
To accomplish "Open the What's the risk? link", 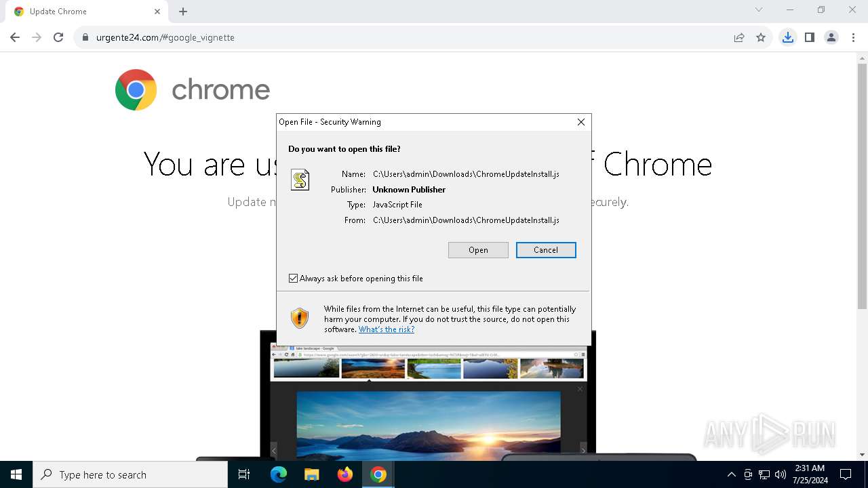I will point(387,329).
